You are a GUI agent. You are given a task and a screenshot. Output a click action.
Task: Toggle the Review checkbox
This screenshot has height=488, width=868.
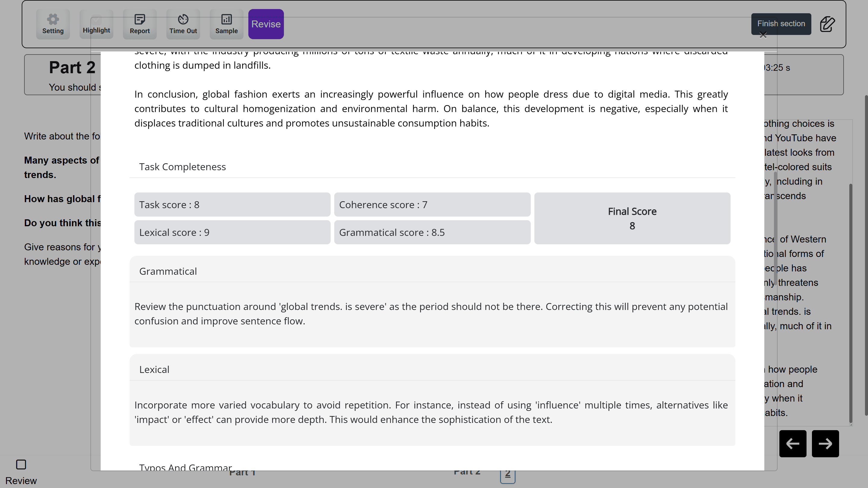(x=21, y=465)
